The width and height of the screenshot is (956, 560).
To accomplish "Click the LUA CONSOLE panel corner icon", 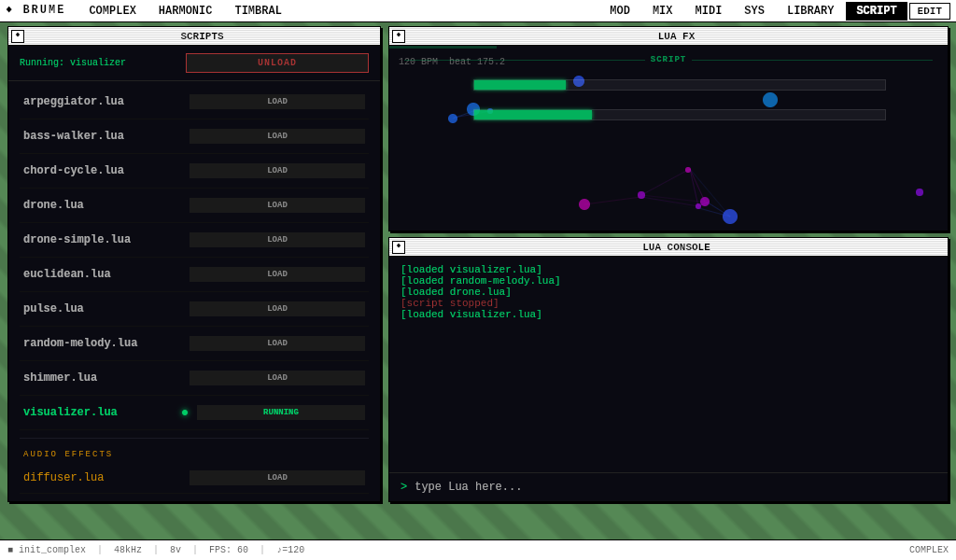I will 399,246.
